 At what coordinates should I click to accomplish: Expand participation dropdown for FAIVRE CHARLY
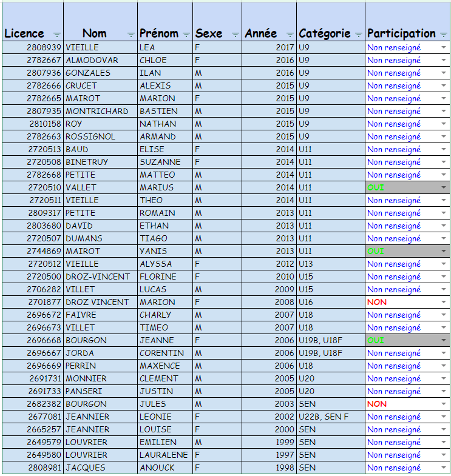tap(444, 315)
